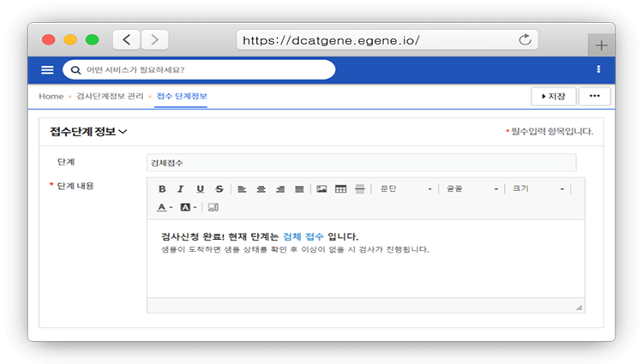Go to Home in the breadcrumb
643x364 pixels.
(x=51, y=97)
